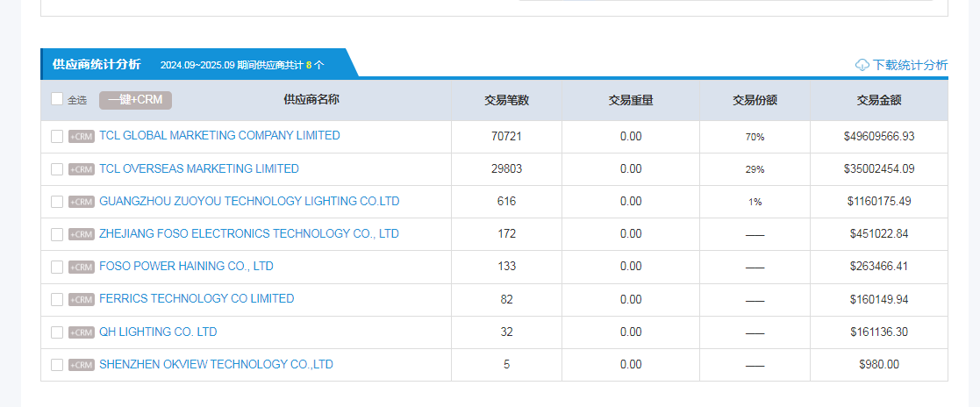Image resolution: width=980 pixels, height=407 pixels.
Task: Select the QH LIGHTING row checkbox
Action: pos(57,332)
